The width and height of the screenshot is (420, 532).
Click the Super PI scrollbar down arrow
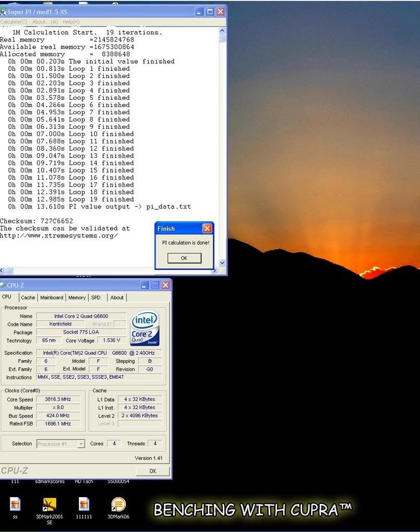(222, 262)
